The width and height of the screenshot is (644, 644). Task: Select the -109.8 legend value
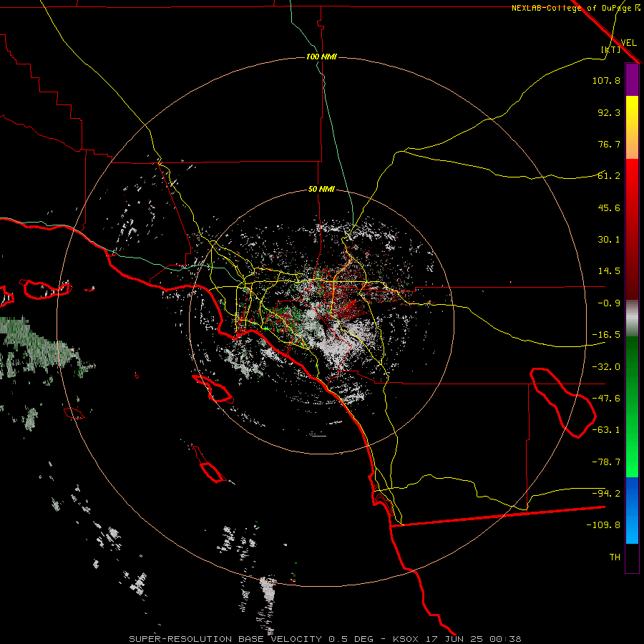(x=603, y=525)
